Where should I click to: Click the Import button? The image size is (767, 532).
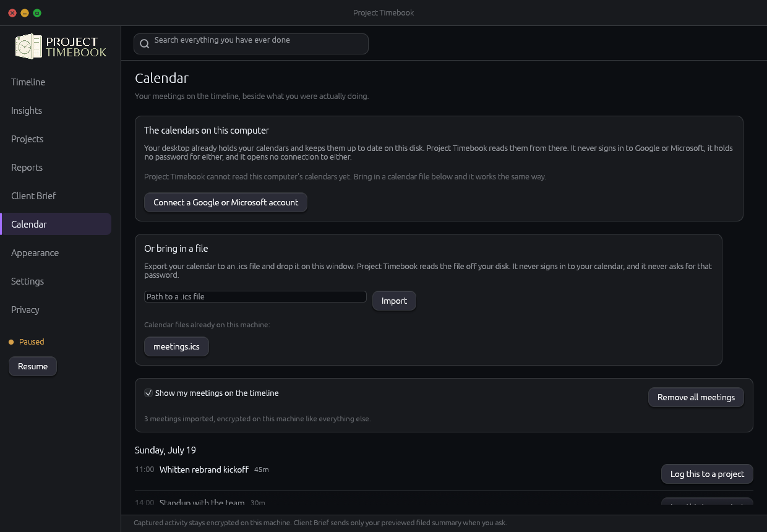[x=394, y=301]
